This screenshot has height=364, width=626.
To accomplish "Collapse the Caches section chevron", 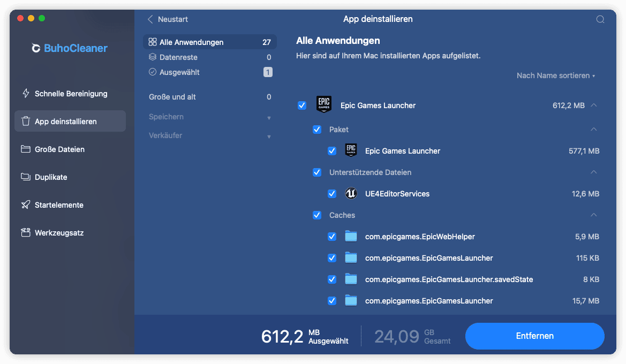I will point(594,215).
